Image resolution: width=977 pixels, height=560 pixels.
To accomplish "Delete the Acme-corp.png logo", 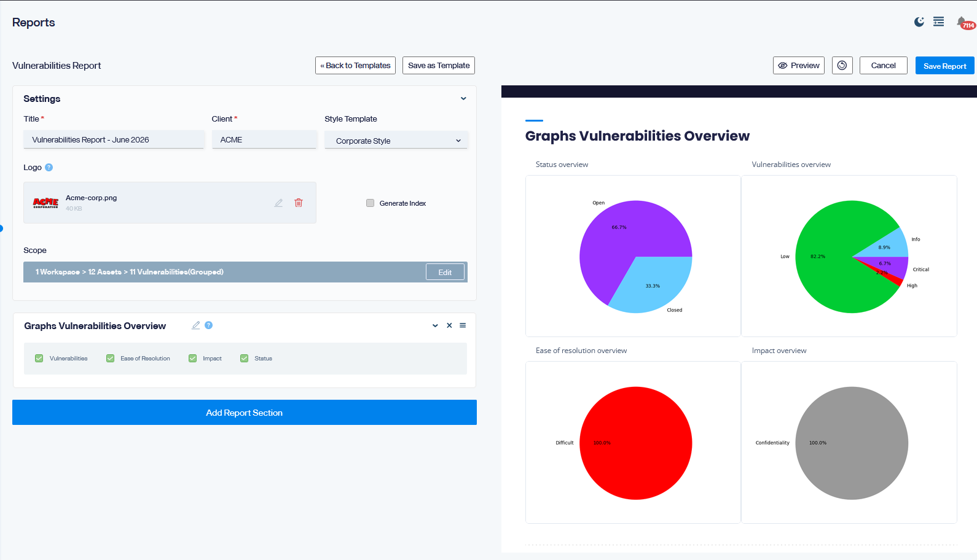I will click(299, 203).
